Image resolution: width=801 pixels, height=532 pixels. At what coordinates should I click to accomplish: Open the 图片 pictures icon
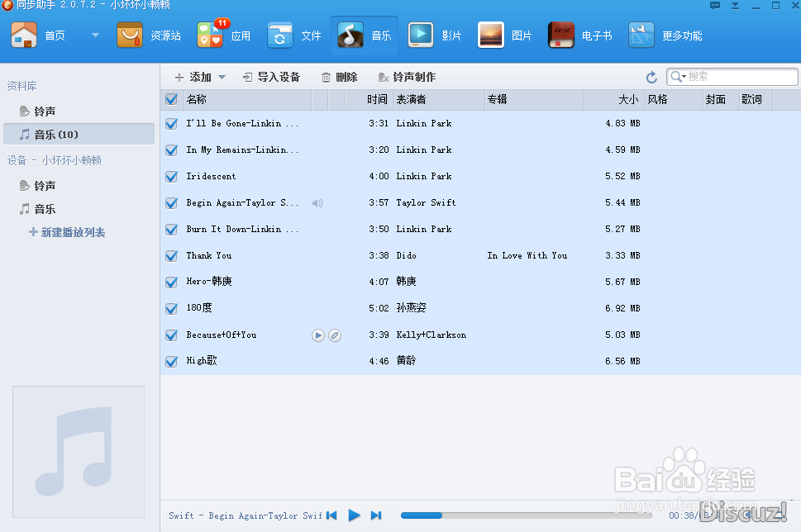tap(491, 36)
